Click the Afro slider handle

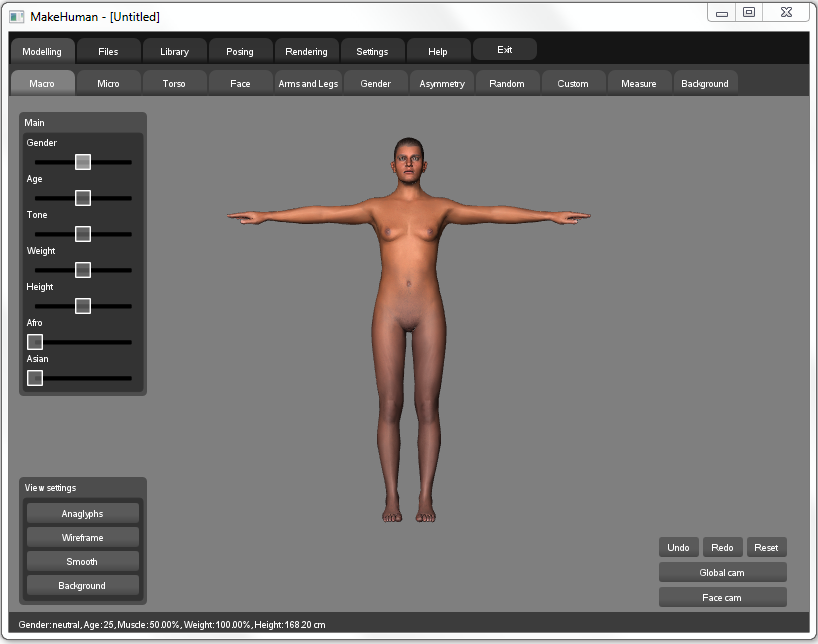(35, 342)
